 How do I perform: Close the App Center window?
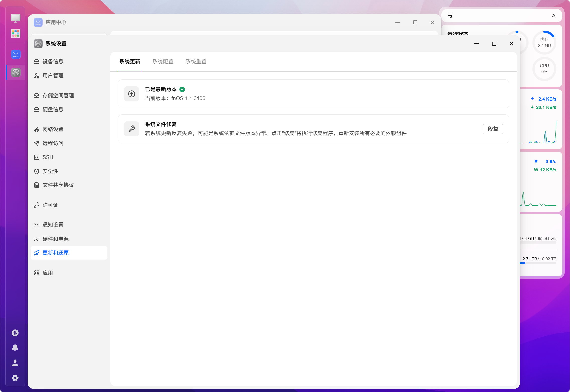(x=433, y=22)
